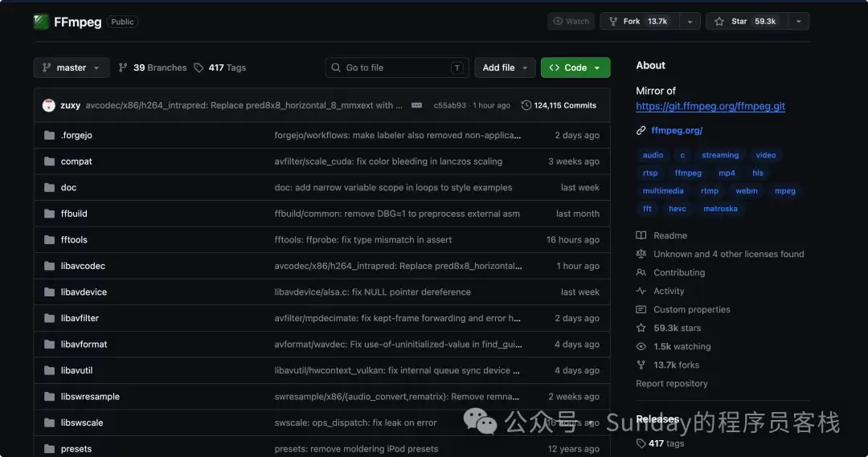Open the commit hash c55ab93 link
Image resolution: width=868 pixels, height=457 pixels.
(x=449, y=105)
